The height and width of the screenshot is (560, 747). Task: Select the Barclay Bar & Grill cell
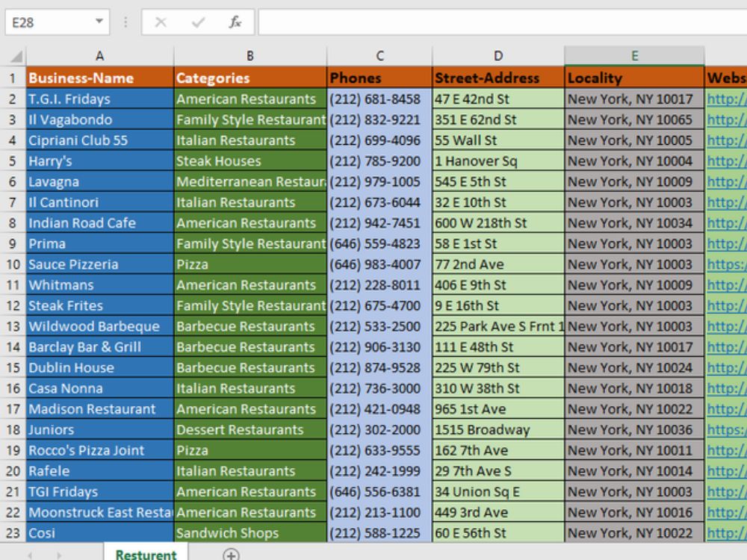[100, 347]
